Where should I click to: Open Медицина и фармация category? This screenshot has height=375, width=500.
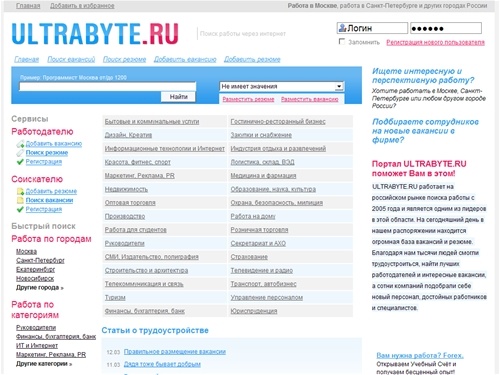(x=263, y=176)
